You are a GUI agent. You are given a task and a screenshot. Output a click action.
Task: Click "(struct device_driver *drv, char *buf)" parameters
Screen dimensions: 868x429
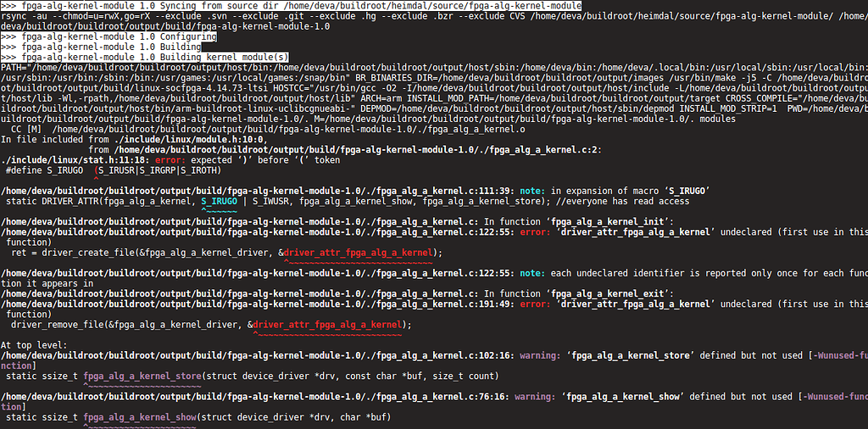tap(293, 417)
